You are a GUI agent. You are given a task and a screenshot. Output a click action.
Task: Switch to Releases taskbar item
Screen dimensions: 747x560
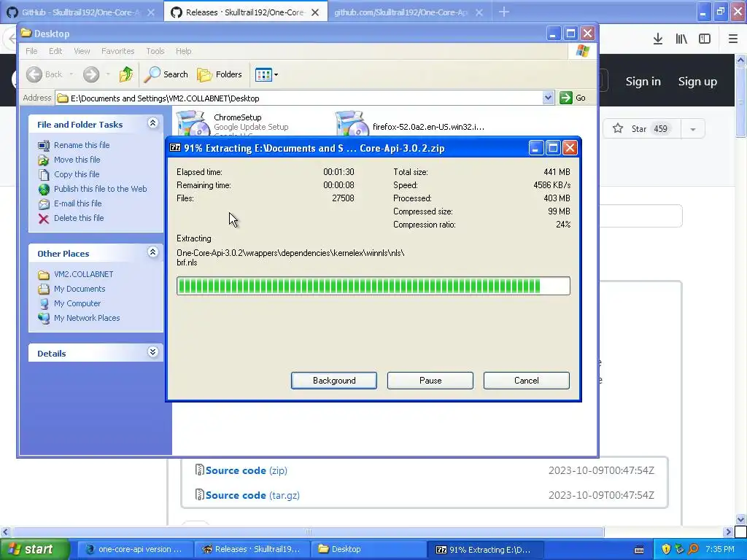pos(252,549)
